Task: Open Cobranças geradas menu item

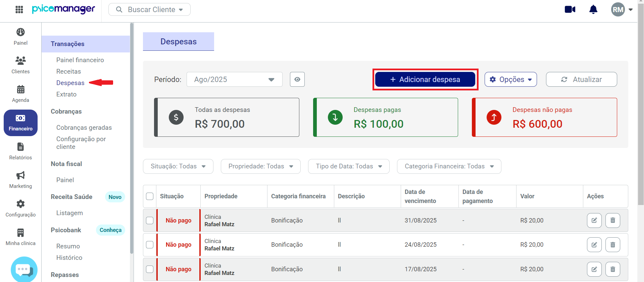Action: pyautogui.click(x=84, y=127)
